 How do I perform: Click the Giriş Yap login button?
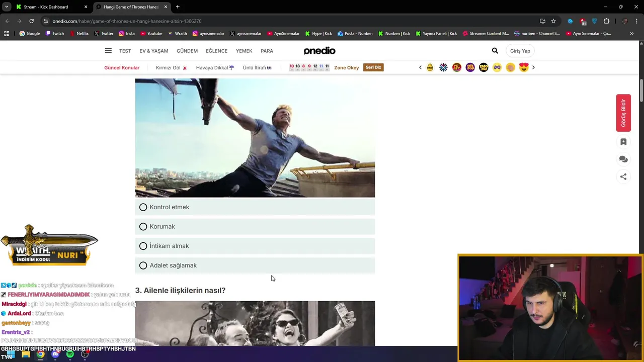pyautogui.click(x=520, y=51)
